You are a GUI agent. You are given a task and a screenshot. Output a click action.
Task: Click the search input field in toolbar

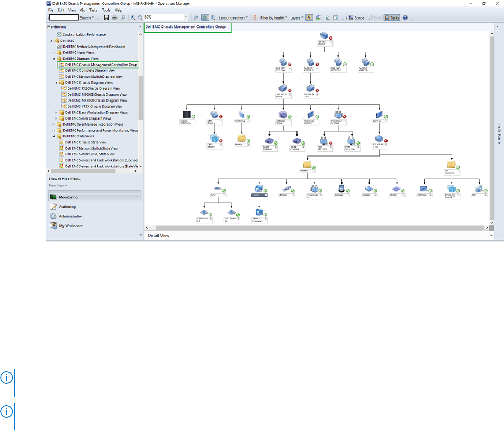point(64,17)
